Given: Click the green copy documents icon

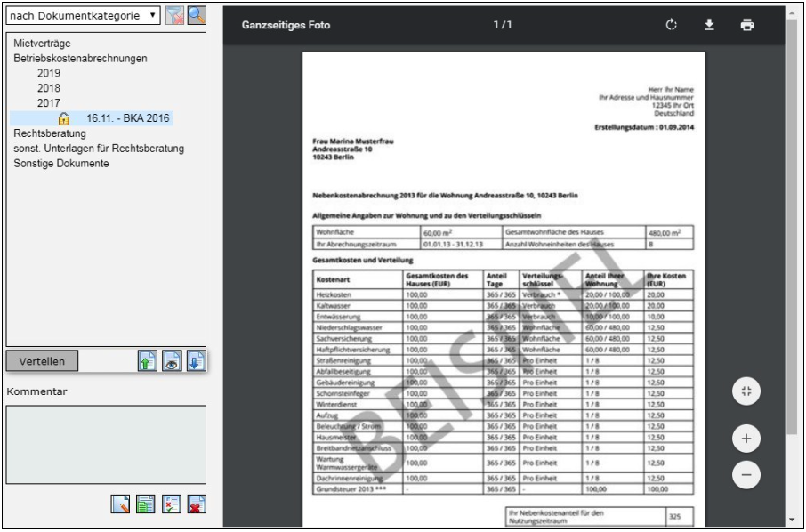Looking at the screenshot, I should (x=146, y=504).
